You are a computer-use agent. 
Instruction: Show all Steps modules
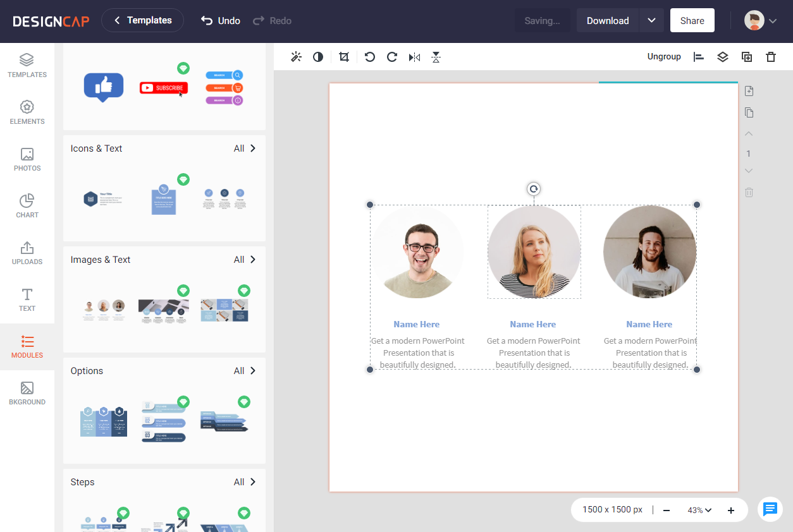(x=245, y=482)
